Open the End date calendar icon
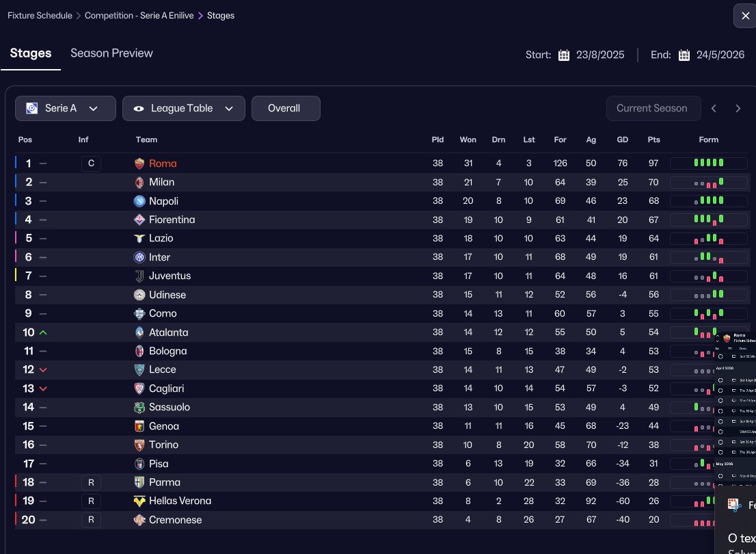Screen dimensions: 756x554 click(x=684, y=55)
